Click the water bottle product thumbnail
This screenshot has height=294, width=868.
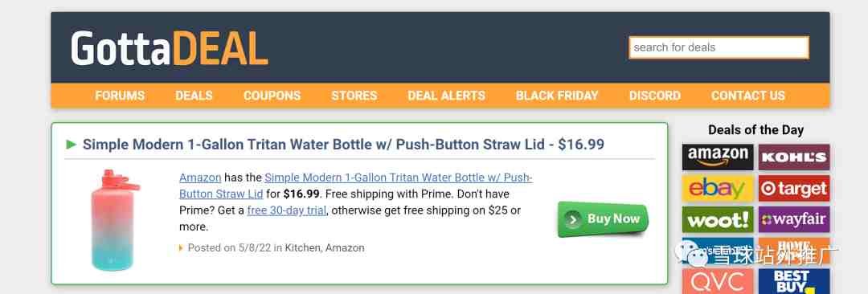pos(115,220)
